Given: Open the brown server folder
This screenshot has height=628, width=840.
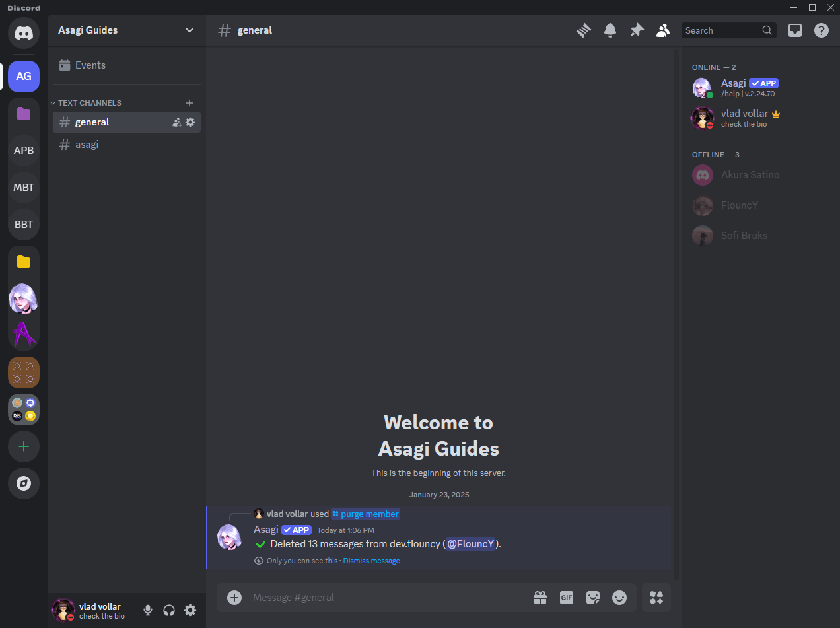Looking at the screenshot, I should (x=24, y=372).
